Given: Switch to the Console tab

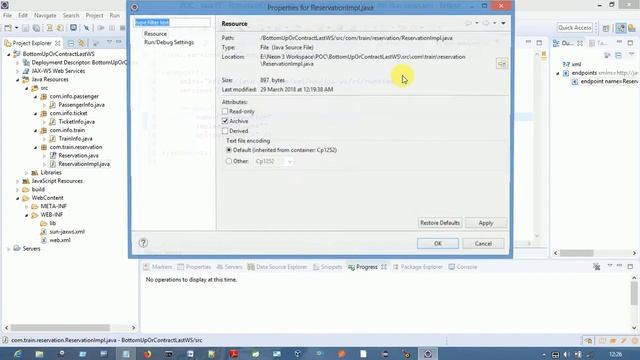Looking at the screenshot, I should (463, 267).
